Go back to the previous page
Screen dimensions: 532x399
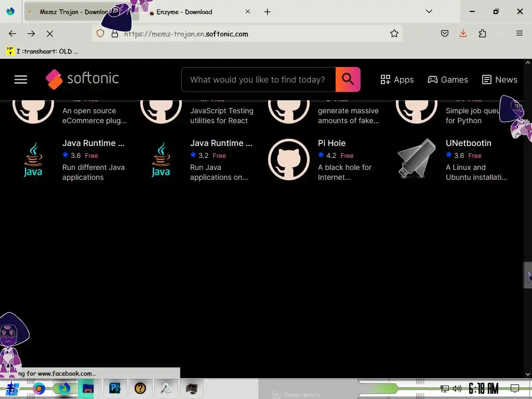coord(12,34)
